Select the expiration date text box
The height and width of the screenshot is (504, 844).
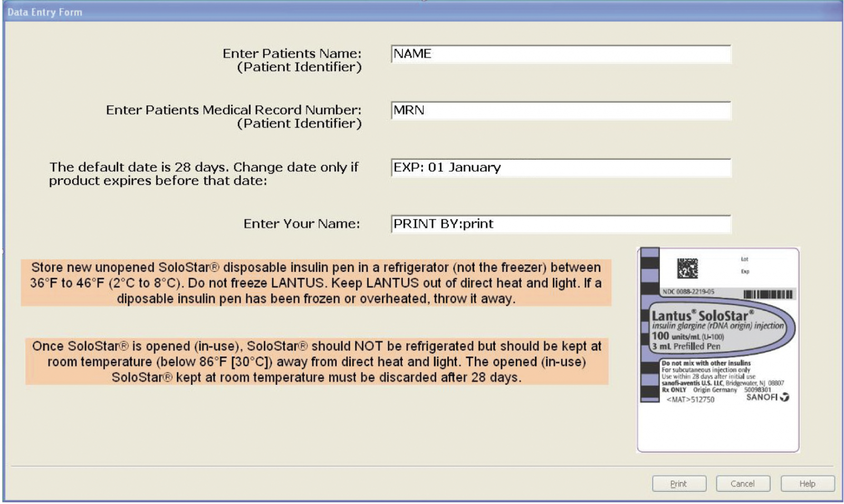[x=561, y=168]
